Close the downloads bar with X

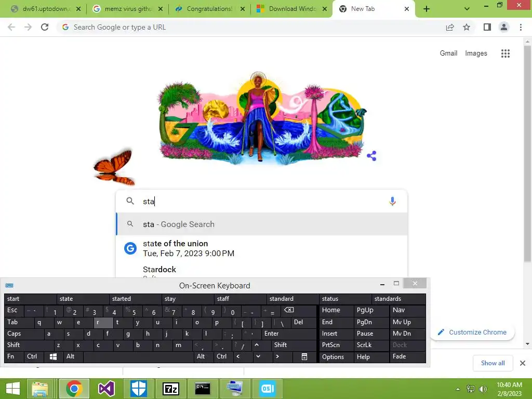point(523,363)
